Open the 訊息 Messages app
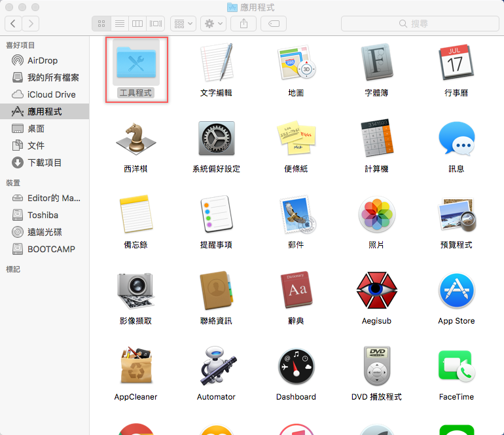 click(x=456, y=138)
